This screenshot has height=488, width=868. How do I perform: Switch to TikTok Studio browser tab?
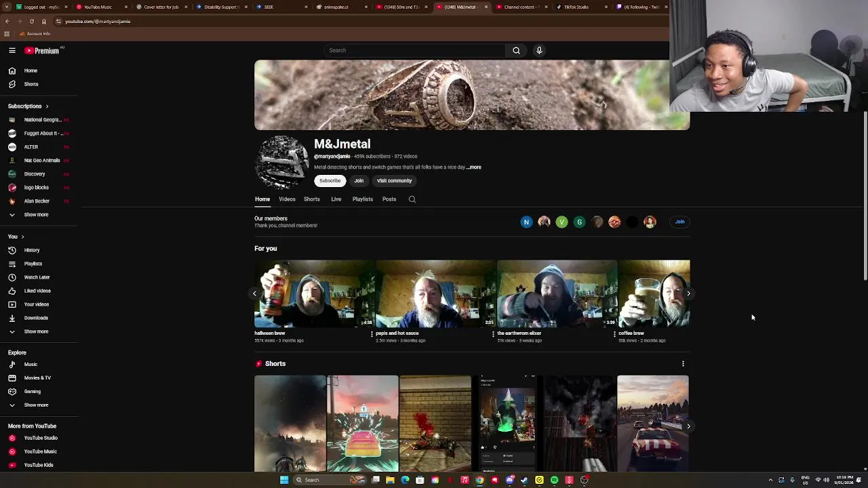[578, 7]
